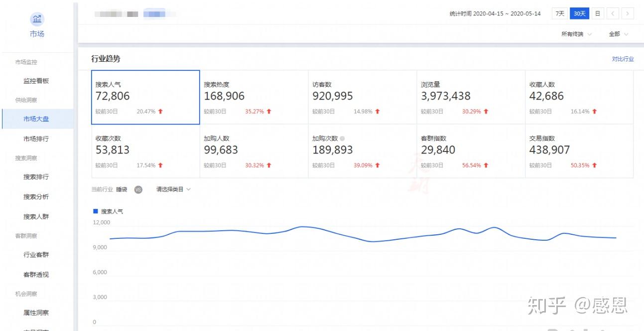Image resolution: width=644 pixels, height=331 pixels.
Task: Click the 统计时间 2020-04-15 ~ 2020-05-14 date text
Action: click(495, 13)
